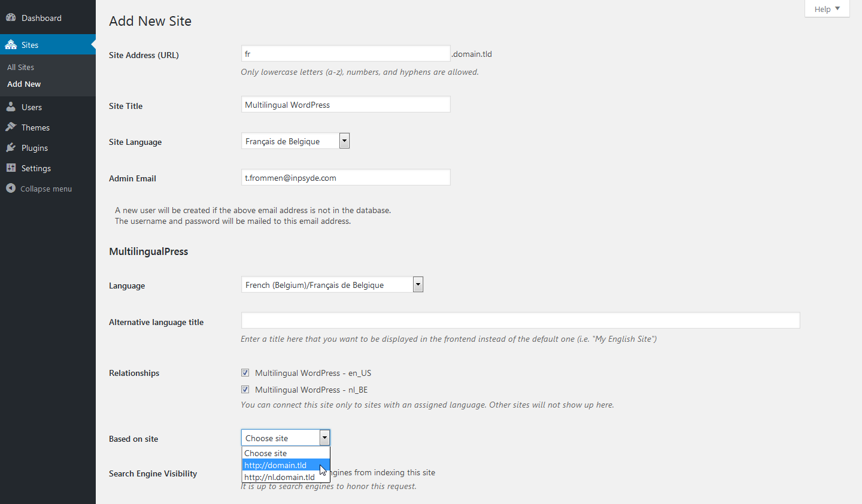
Task: Uncheck Multilingual WordPress - en_US relationship
Action: (x=245, y=372)
